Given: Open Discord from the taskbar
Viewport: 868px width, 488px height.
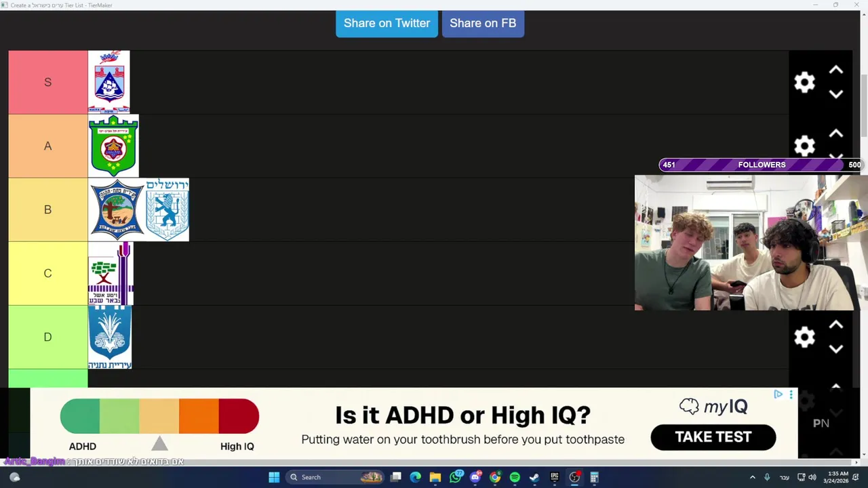Looking at the screenshot, I should pyautogui.click(x=475, y=477).
